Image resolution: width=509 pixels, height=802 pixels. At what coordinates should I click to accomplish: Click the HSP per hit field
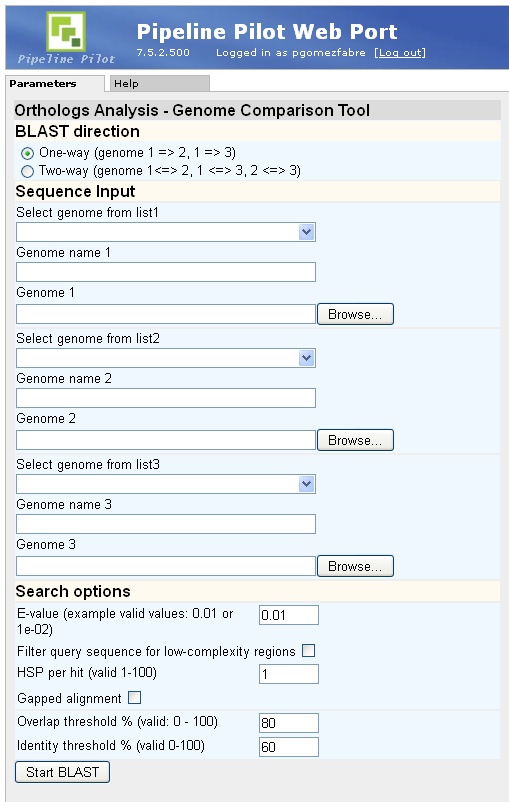pos(289,674)
